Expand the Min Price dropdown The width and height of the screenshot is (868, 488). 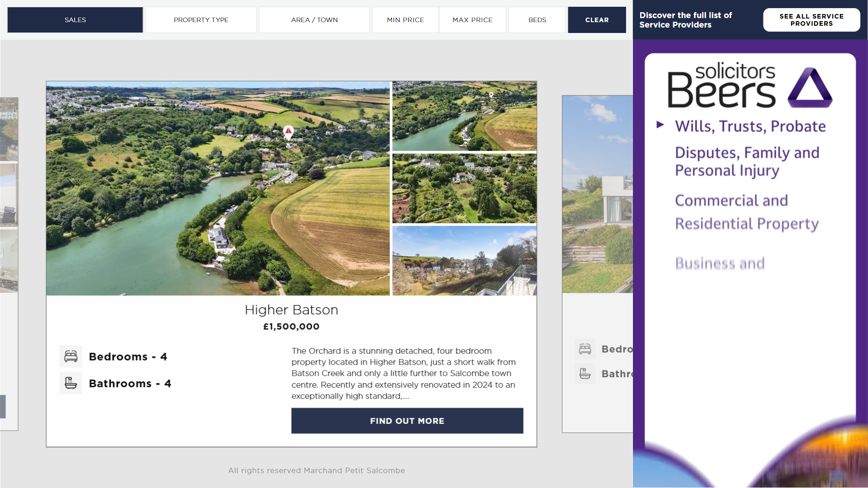coord(405,20)
